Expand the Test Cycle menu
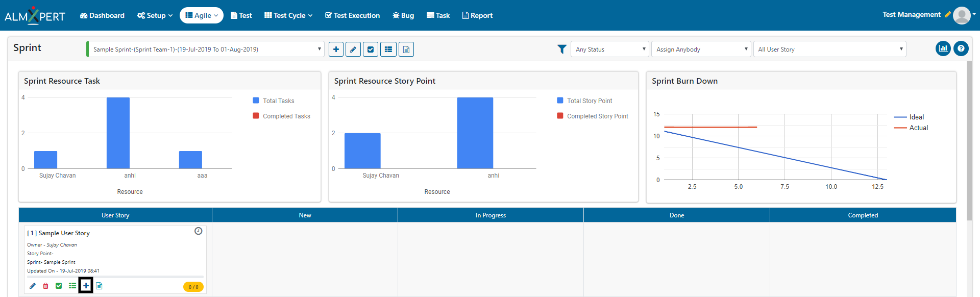980x297 pixels. pos(288,15)
